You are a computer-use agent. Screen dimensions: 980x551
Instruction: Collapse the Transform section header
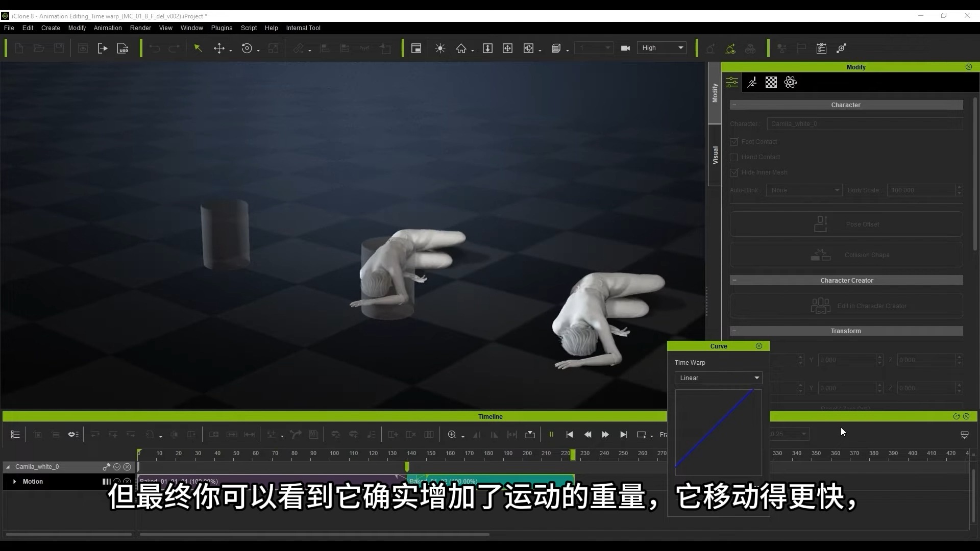[x=735, y=331]
